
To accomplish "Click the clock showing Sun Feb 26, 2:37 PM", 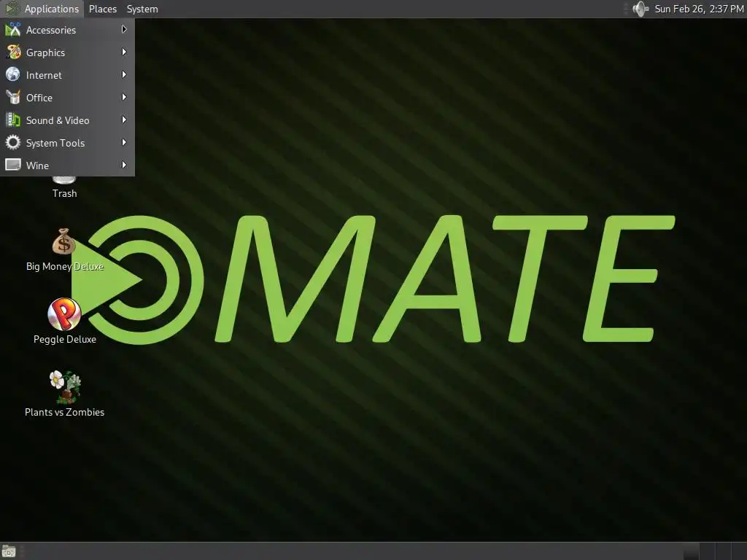I will click(x=698, y=9).
